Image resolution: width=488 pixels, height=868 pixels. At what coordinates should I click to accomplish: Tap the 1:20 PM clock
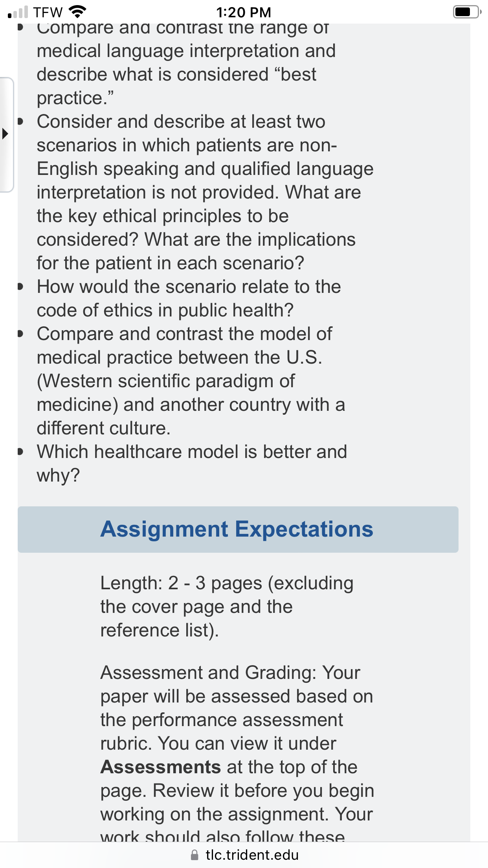[244, 12]
